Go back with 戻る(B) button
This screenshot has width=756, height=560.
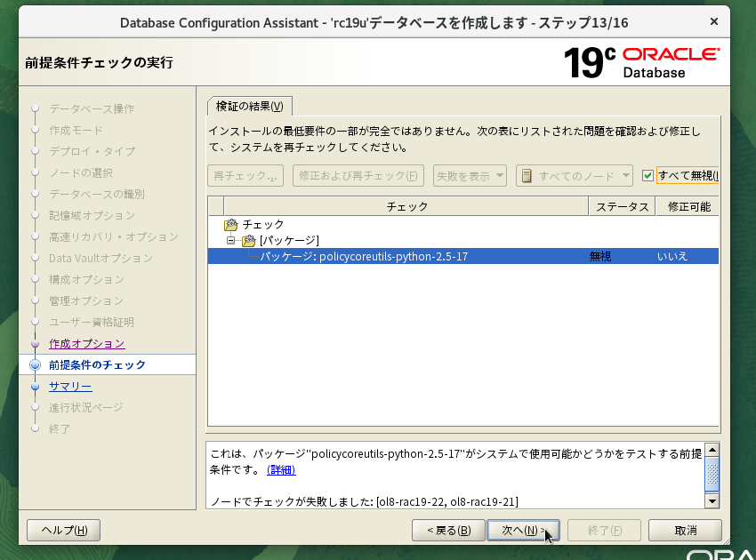[x=448, y=530]
